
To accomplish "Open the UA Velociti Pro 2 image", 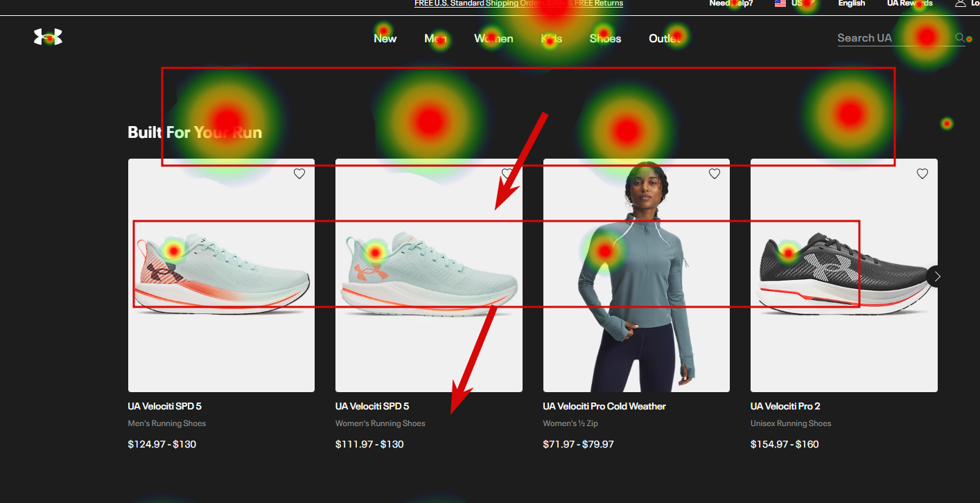I will click(x=844, y=275).
